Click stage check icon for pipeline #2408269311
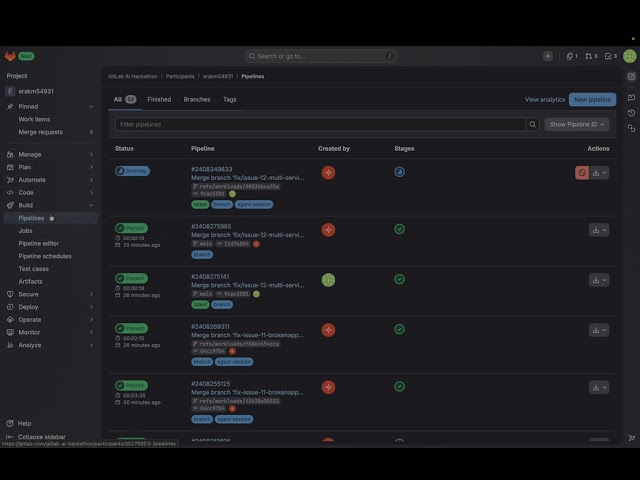The width and height of the screenshot is (640, 480). point(400,329)
